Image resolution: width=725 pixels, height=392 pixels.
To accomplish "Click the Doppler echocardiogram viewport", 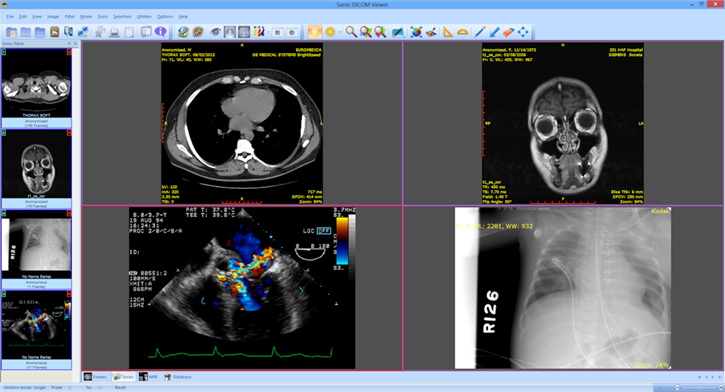I will tap(242, 288).
